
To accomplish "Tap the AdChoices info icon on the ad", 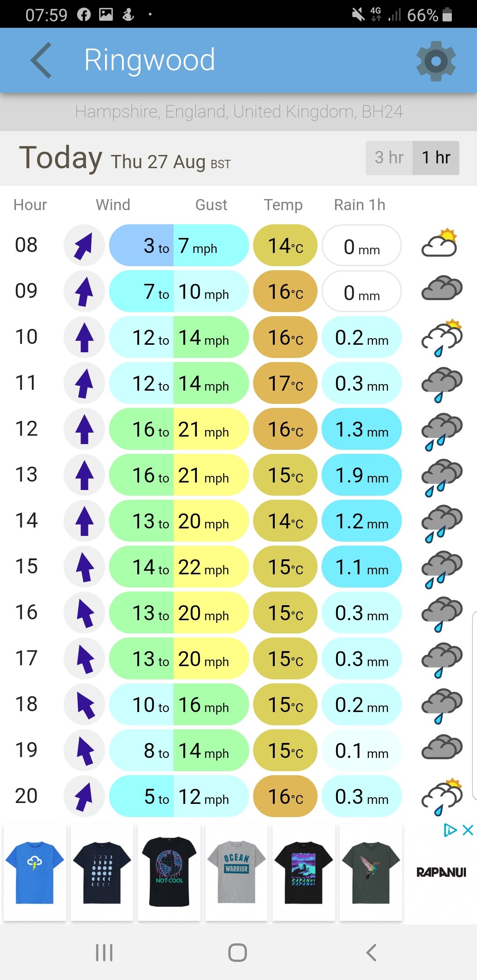I will point(450,830).
